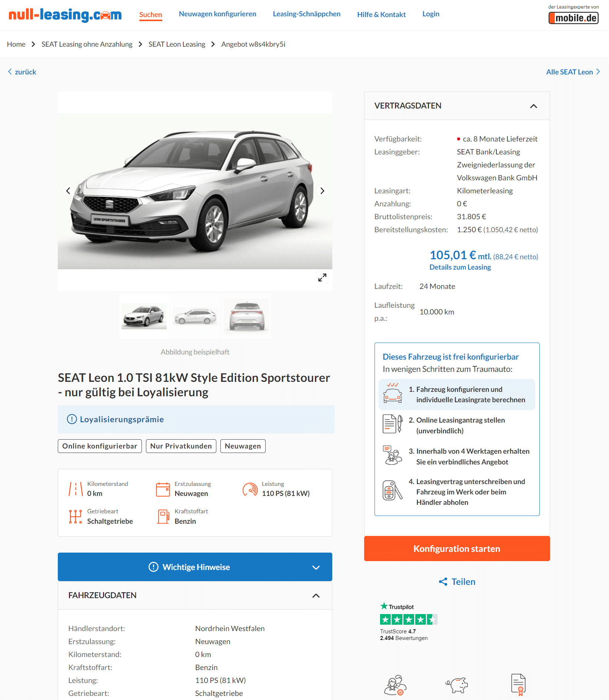This screenshot has height=700, width=609.
Task: Click the Kilometerstand road icon
Action: click(76, 489)
